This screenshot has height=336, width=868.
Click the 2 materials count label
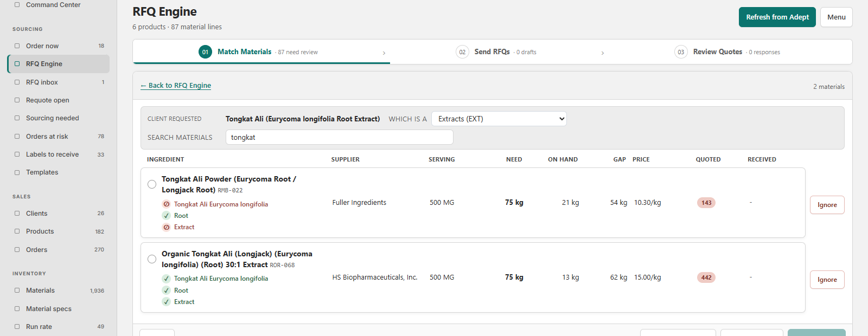829,87
